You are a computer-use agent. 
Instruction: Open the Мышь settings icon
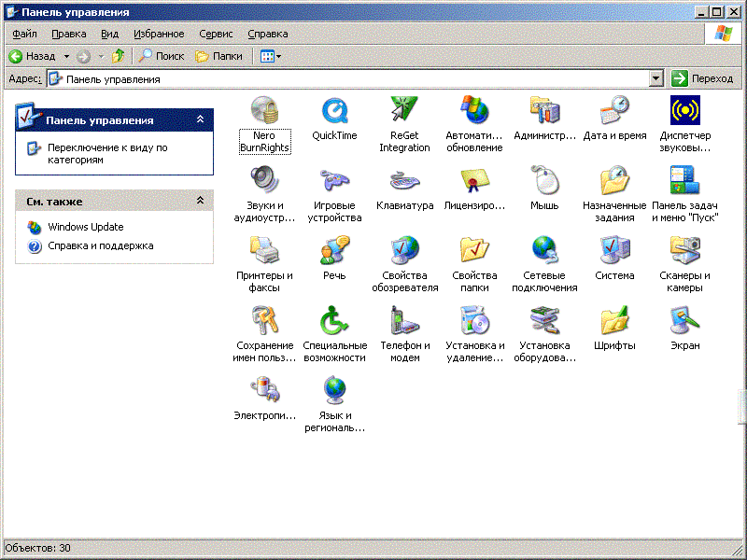click(544, 182)
